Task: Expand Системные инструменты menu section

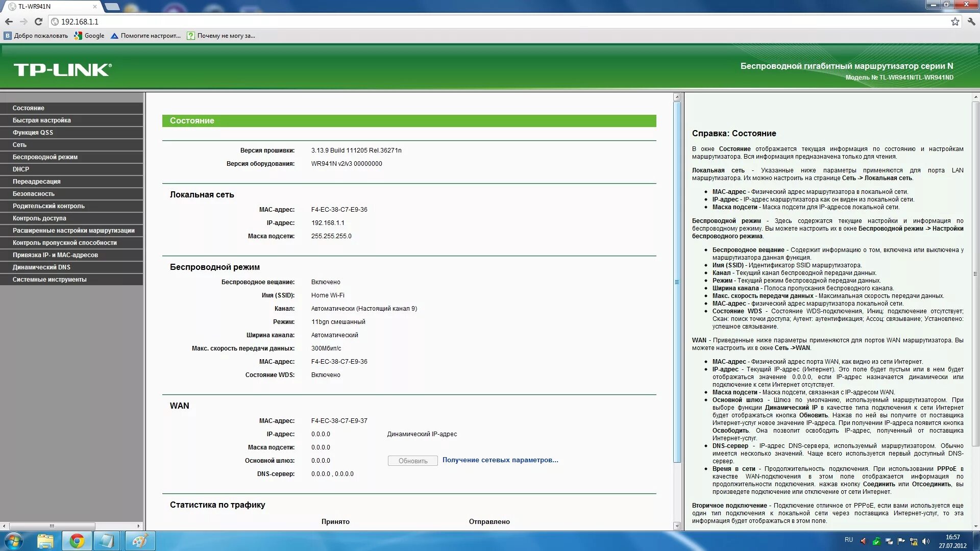Action: [x=50, y=280]
